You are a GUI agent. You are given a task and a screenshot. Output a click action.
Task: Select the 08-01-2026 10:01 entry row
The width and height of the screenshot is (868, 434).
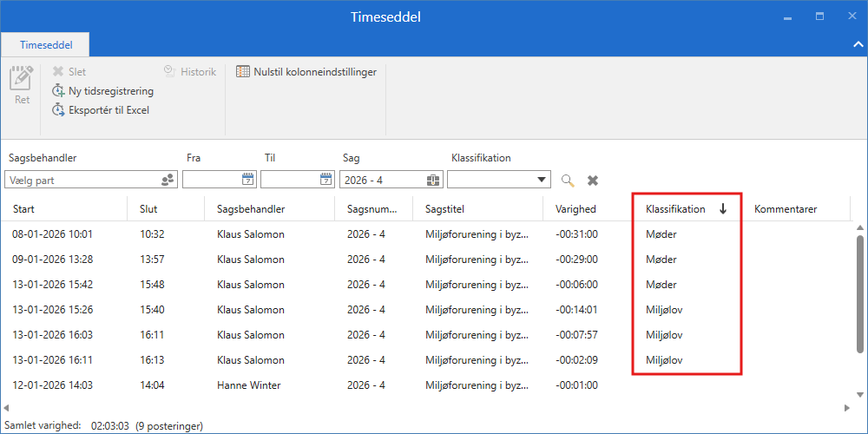(x=52, y=234)
